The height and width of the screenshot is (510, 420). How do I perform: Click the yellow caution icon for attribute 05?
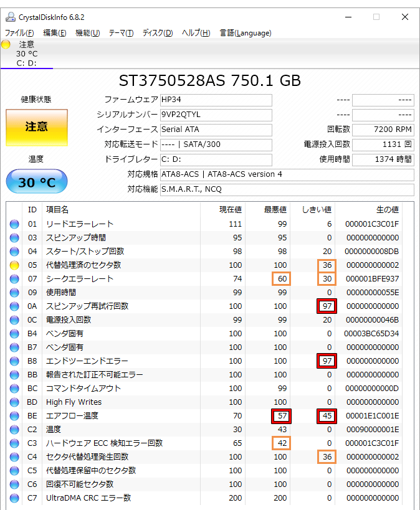coord(14,265)
